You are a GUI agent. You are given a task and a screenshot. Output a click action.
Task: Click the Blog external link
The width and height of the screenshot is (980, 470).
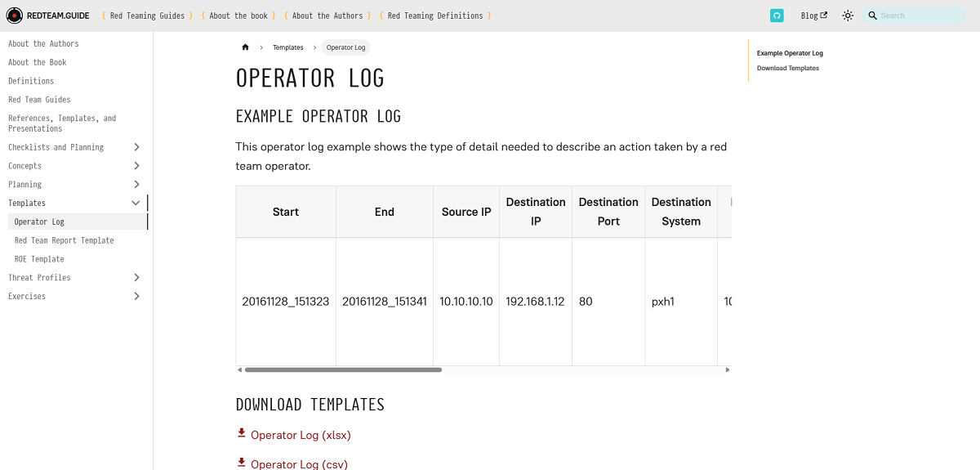point(814,16)
